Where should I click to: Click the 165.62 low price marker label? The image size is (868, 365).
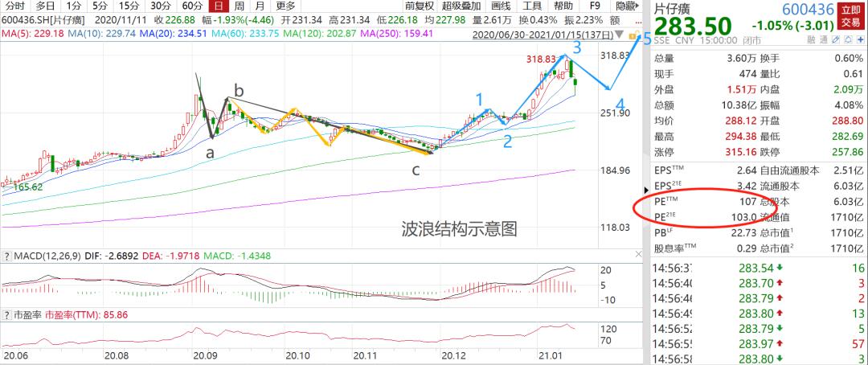29,187
